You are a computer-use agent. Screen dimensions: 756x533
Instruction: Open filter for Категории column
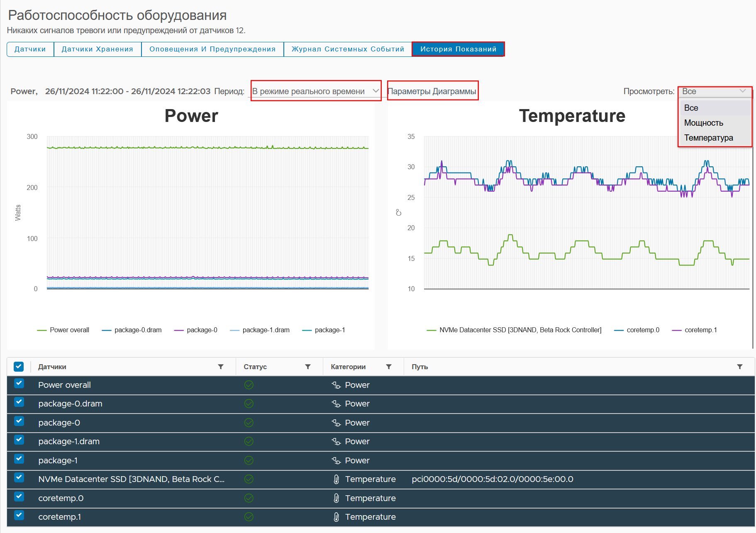coord(389,367)
